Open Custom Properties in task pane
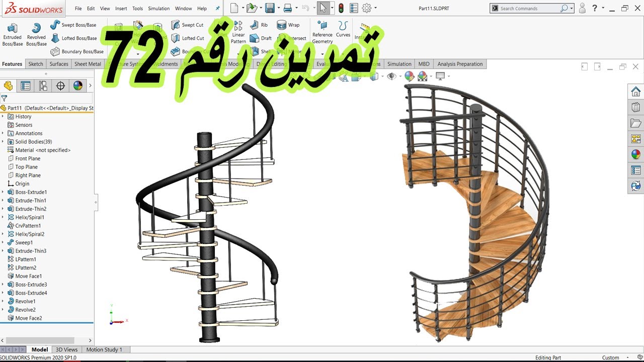The width and height of the screenshot is (644, 362). (x=636, y=170)
